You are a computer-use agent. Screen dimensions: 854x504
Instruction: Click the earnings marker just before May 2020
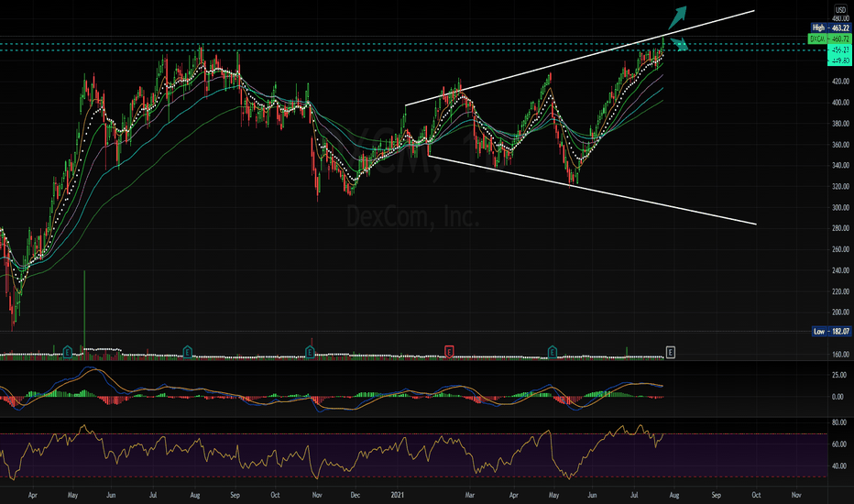click(68, 352)
